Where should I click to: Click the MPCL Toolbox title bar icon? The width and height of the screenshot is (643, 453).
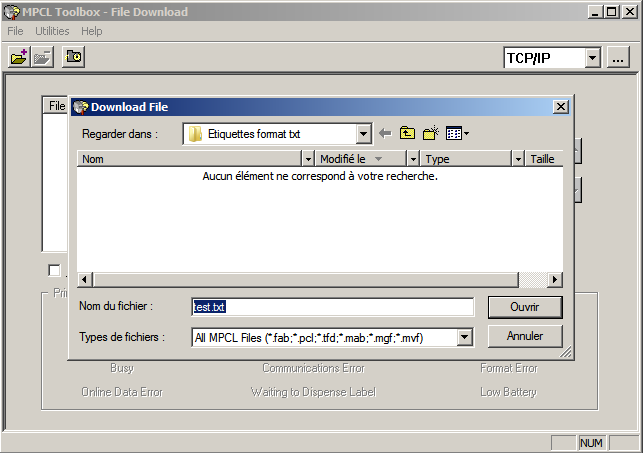11,12
